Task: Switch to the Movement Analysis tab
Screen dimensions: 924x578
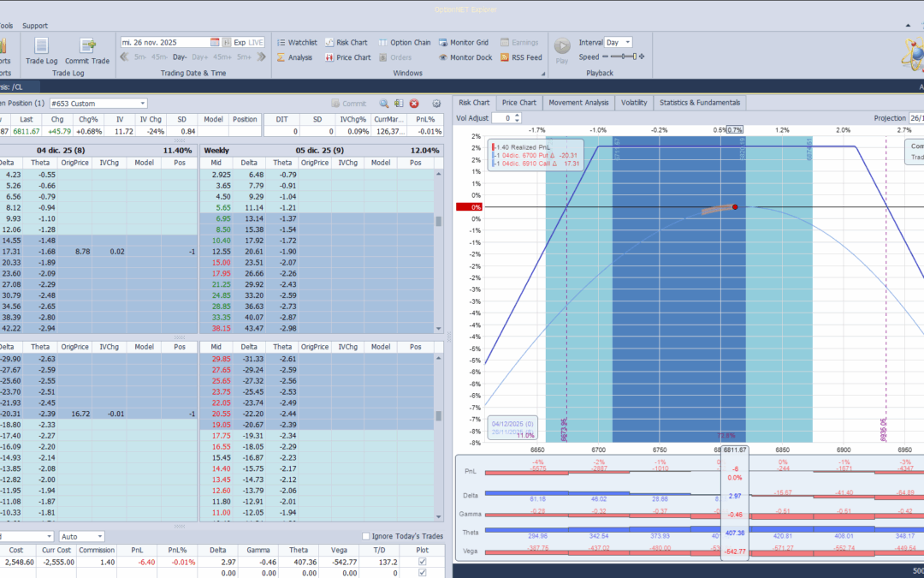Action: pyautogui.click(x=578, y=103)
